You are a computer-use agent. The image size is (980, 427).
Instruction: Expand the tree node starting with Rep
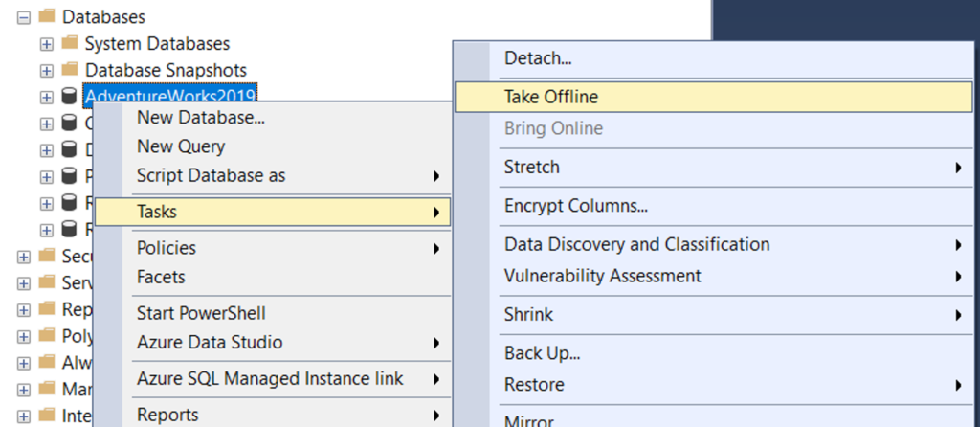[24, 310]
